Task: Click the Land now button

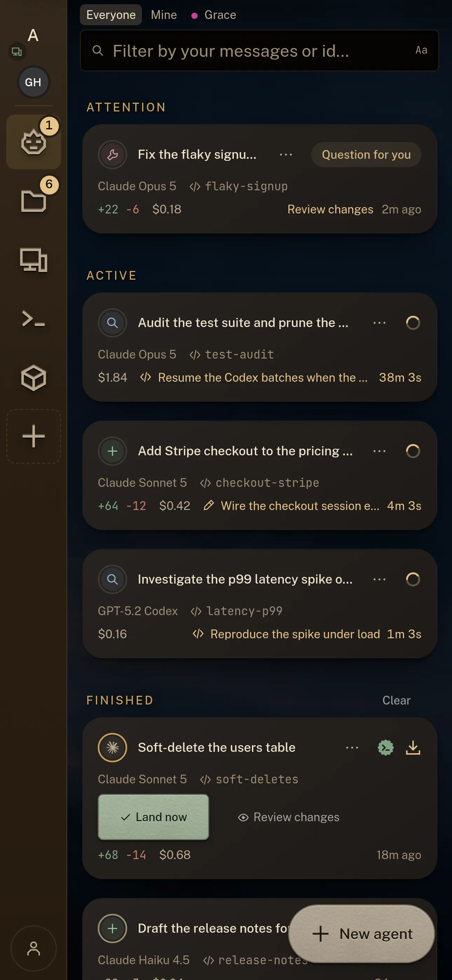Action: 153,817
